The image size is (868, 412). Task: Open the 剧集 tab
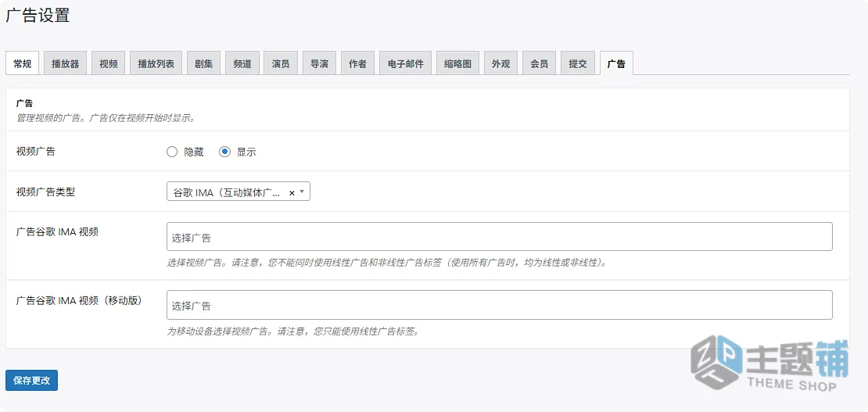tap(204, 63)
